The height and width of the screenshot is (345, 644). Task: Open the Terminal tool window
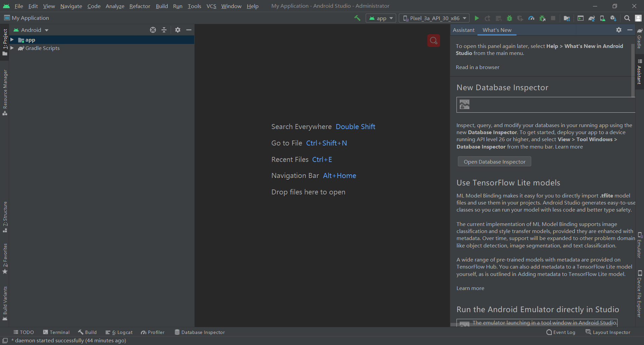[x=56, y=332]
